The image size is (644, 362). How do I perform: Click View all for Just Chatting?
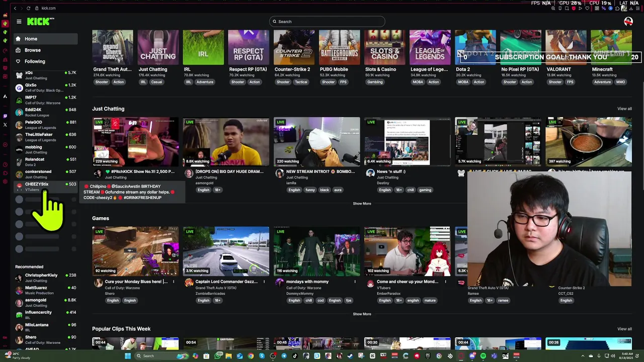624,109
